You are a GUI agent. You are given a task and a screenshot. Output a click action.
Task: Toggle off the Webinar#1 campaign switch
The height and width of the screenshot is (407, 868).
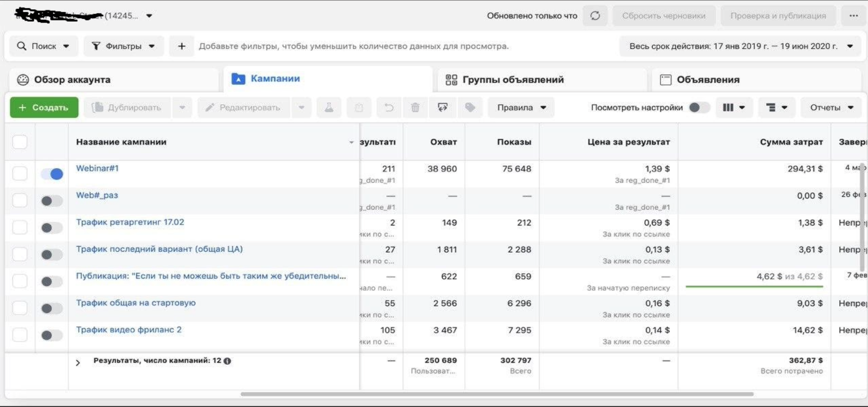52,174
